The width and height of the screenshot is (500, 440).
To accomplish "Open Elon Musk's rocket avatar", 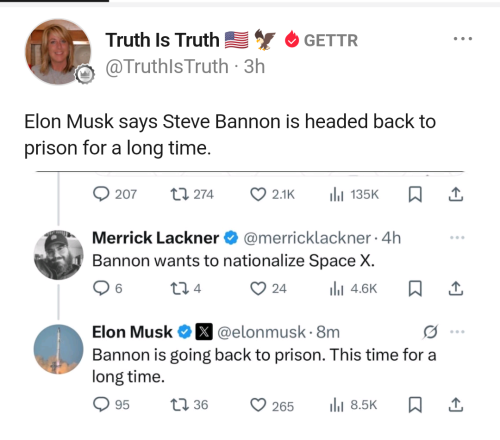I will [58, 349].
